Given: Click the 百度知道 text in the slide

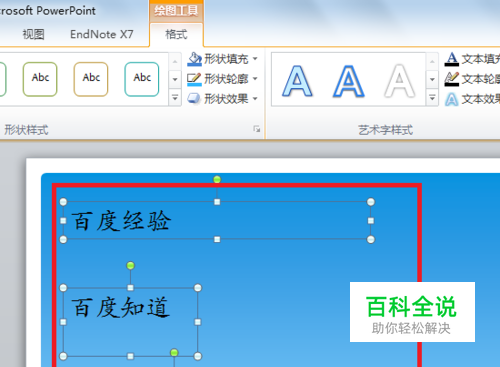Looking at the screenshot, I should pyautogui.click(x=121, y=307).
